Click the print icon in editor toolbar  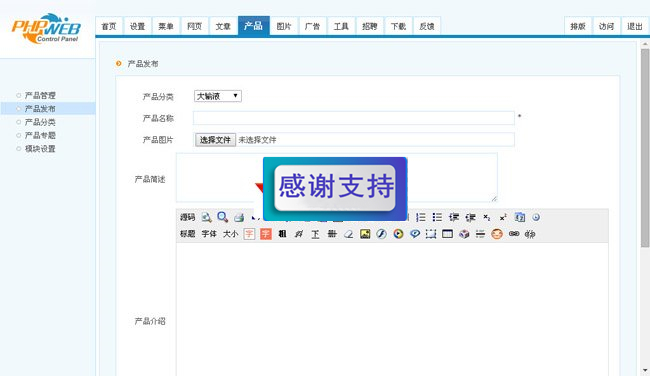(x=239, y=217)
